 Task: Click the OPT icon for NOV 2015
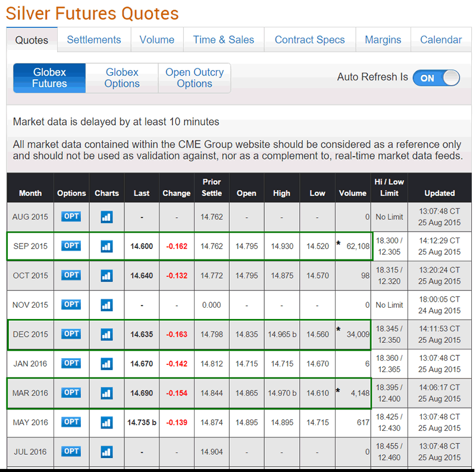pos(71,305)
